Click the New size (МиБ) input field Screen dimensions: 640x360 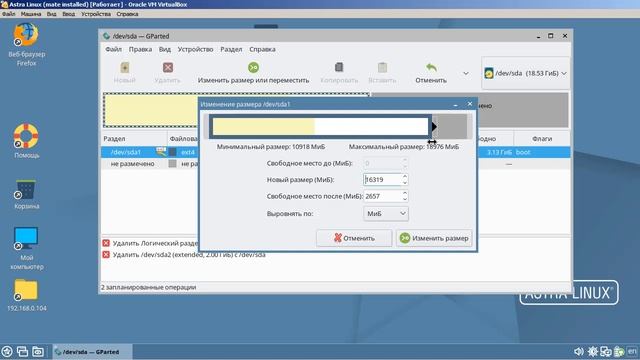[x=382, y=180]
